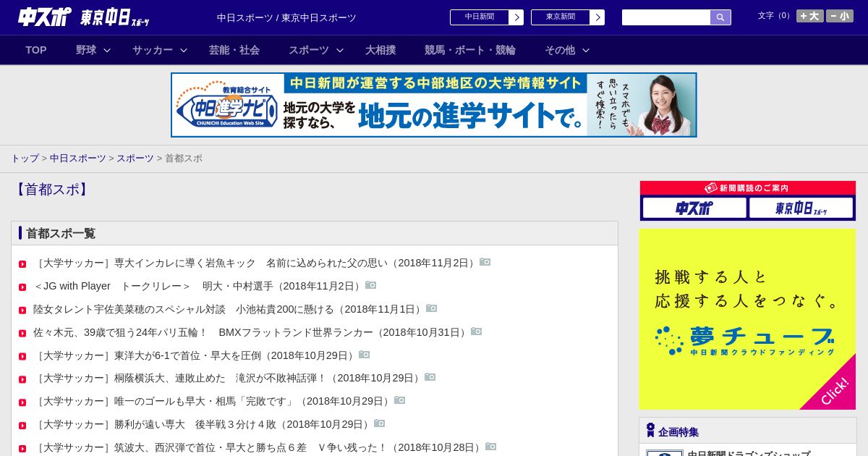Open article JG with Player トークリレー 明大・中村選手

pos(199,286)
